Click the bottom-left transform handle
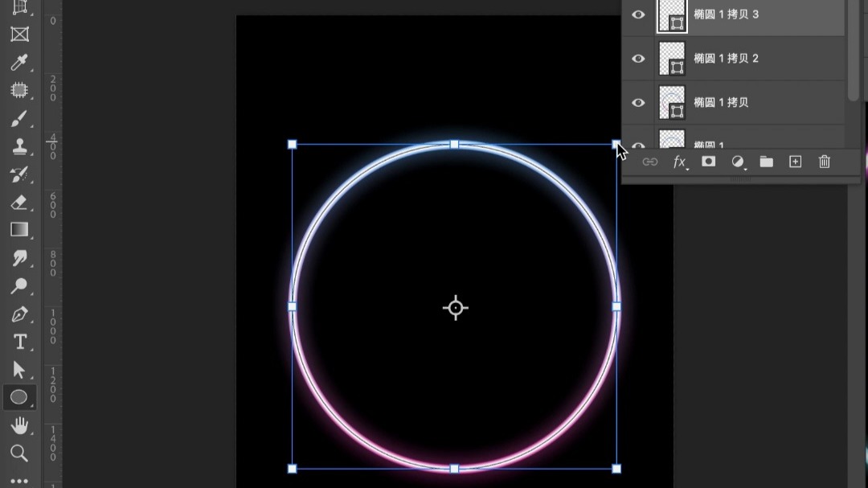 pos(293,470)
